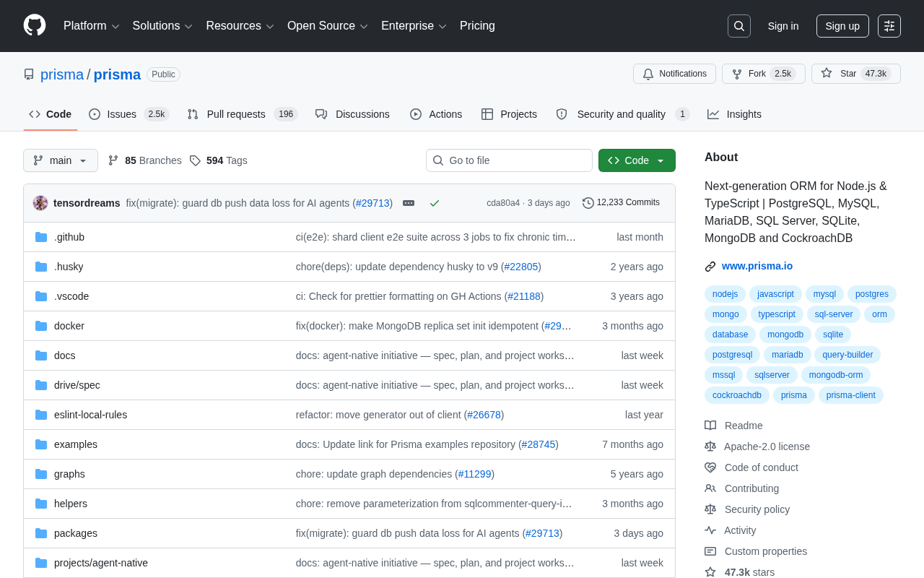The width and height of the screenshot is (924, 578).
Task: Select the prisma-client topic tag
Action: pyautogui.click(x=851, y=395)
